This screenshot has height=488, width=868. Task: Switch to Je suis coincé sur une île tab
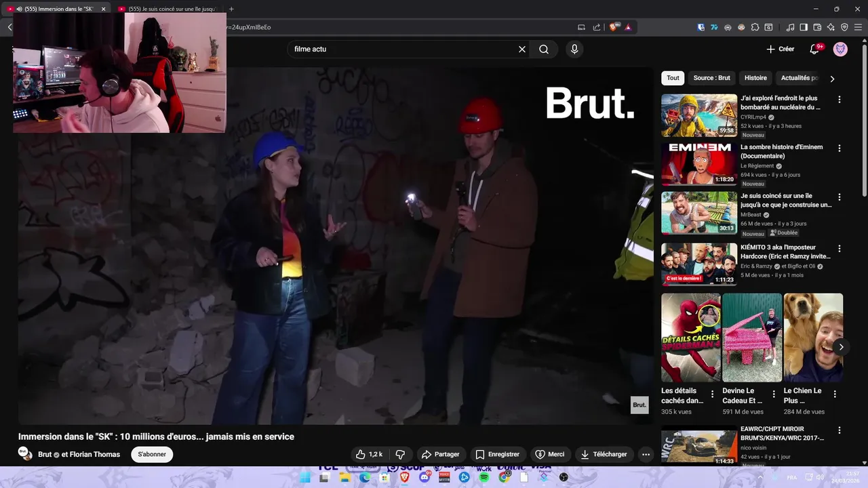167,9
